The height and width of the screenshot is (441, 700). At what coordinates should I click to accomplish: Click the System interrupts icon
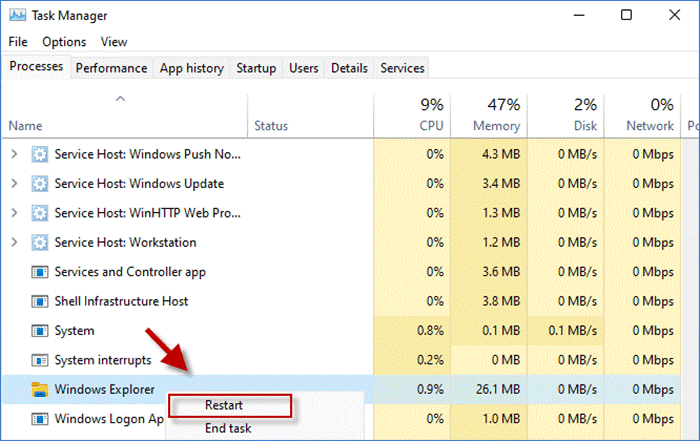(40, 360)
